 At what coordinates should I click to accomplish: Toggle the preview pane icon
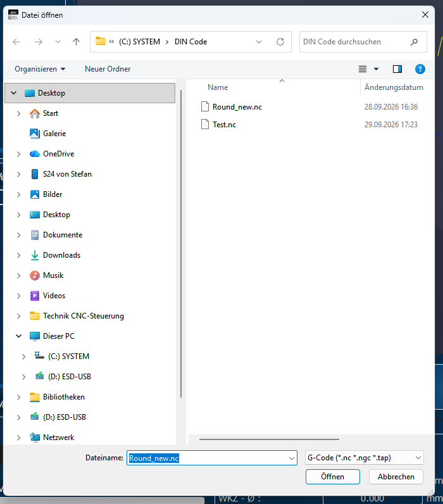(x=397, y=69)
